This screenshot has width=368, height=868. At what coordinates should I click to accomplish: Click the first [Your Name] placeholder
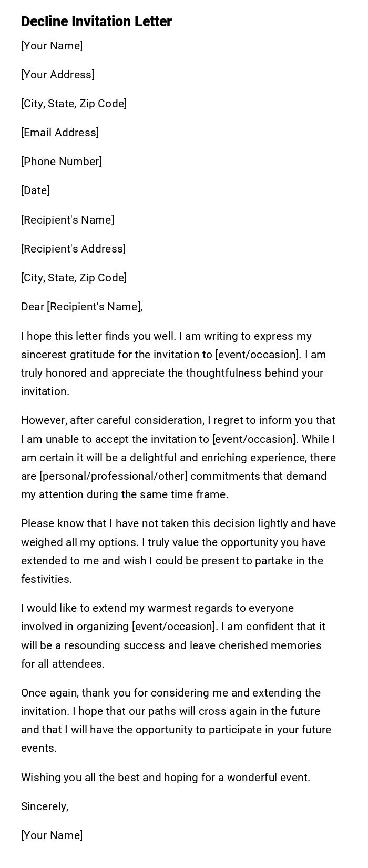(52, 46)
